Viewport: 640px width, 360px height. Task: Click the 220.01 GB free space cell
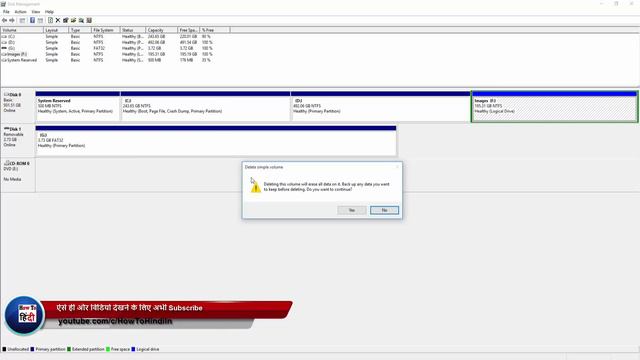click(x=189, y=36)
